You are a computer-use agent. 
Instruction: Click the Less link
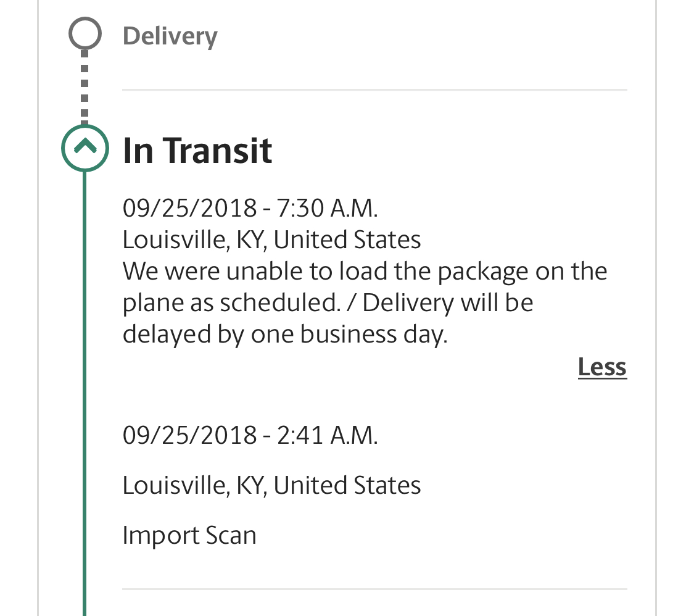pyautogui.click(x=602, y=367)
